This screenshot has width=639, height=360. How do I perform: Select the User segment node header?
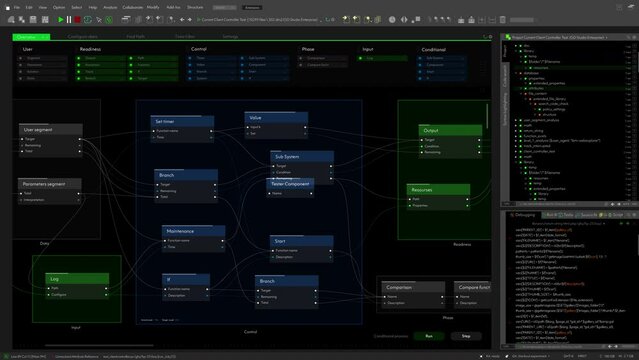point(51,130)
